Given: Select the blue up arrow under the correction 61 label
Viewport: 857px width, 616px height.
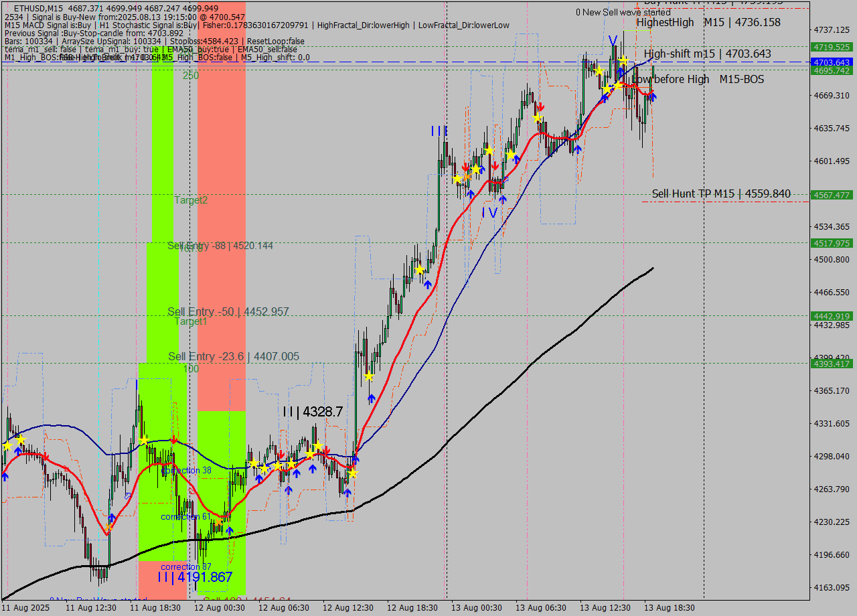Looking at the screenshot, I should pyautogui.click(x=230, y=531).
